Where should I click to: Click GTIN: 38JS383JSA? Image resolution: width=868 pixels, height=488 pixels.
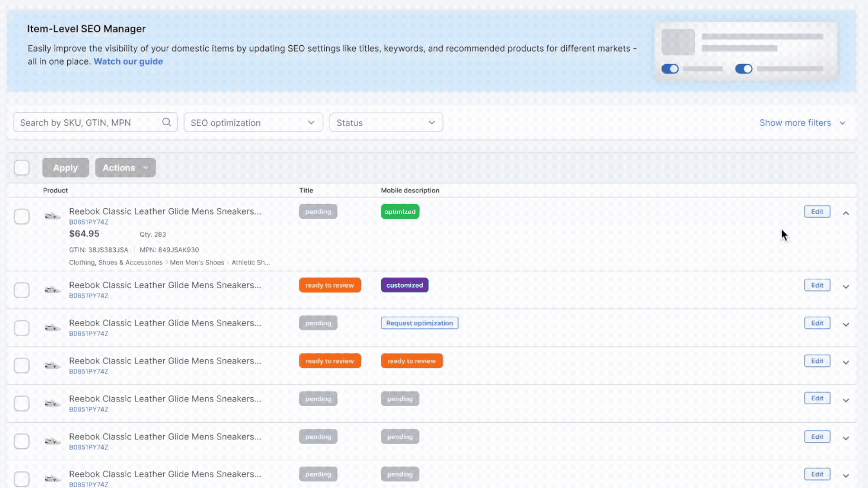point(99,250)
